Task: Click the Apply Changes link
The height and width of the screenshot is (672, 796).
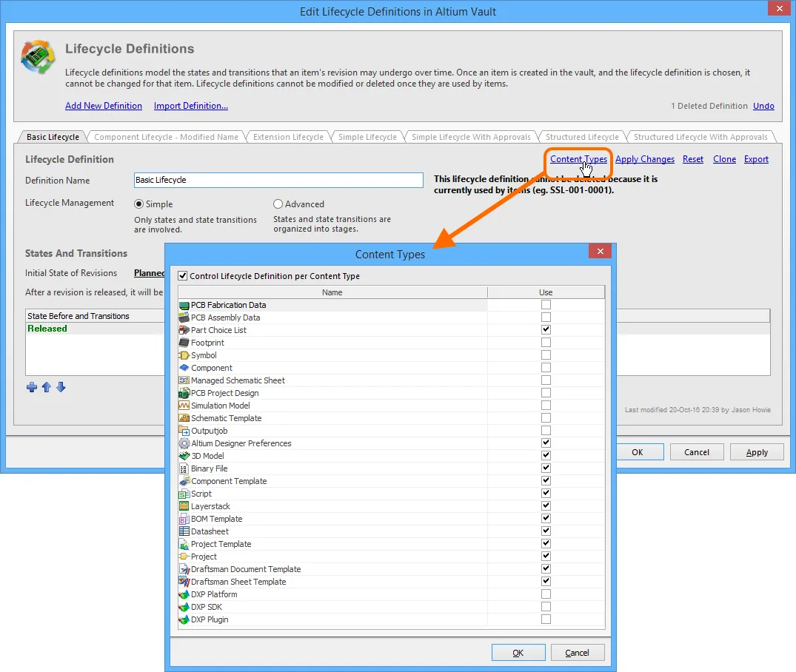Action: [645, 159]
